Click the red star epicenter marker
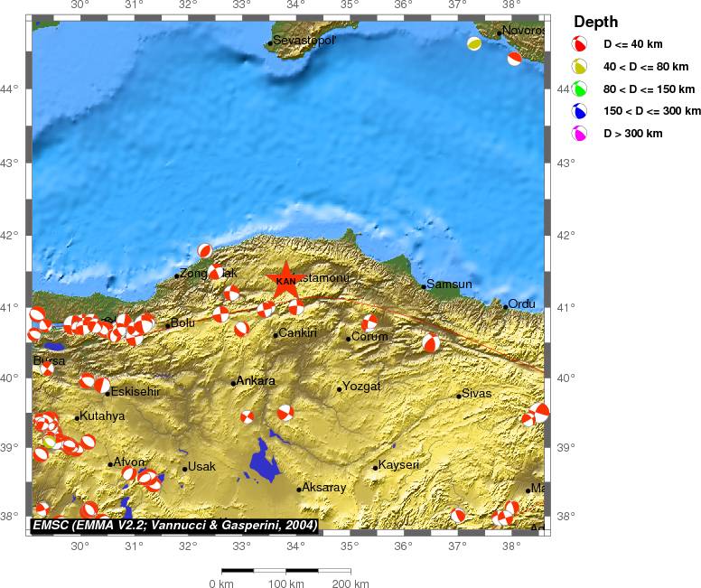 pos(285,278)
